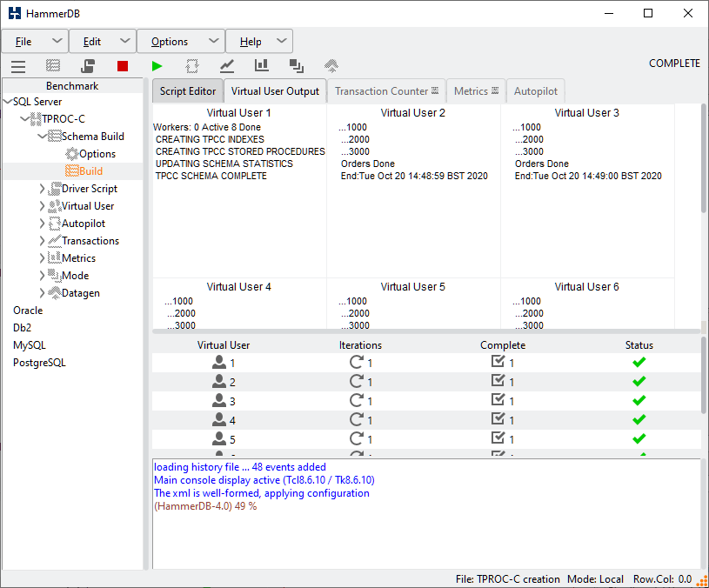Screen dimensions: 709x588
Task: Click the Complete checkbox for Virtual User 1
Action: 498,362
